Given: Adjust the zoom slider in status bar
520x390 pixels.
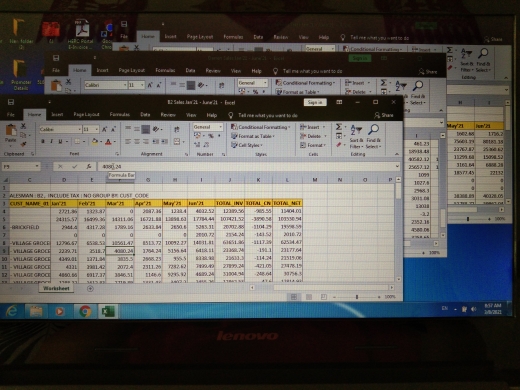Looking at the screenshot, I should click(x=357, y=297).
